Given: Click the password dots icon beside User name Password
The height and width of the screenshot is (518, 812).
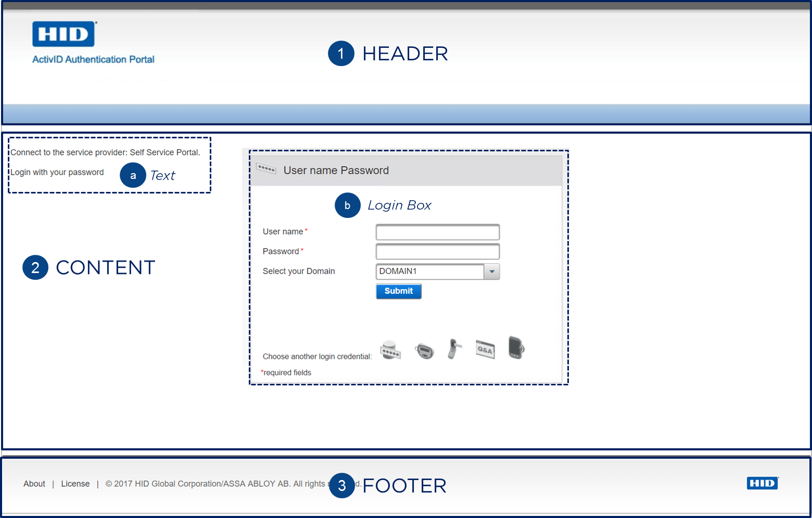Looking at the screenshot, I should click(x=266, y=169).
